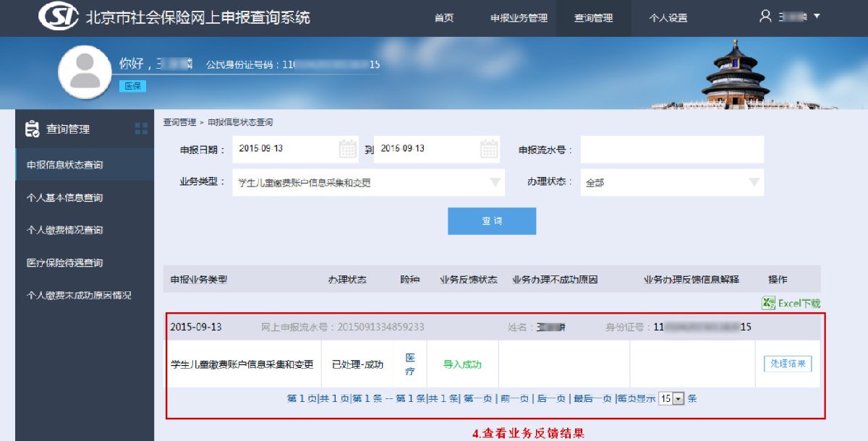Image resolution: width=868 pixels, height=441 pixels.
Task: Click the user account icon in header
Action: point(765,16)
